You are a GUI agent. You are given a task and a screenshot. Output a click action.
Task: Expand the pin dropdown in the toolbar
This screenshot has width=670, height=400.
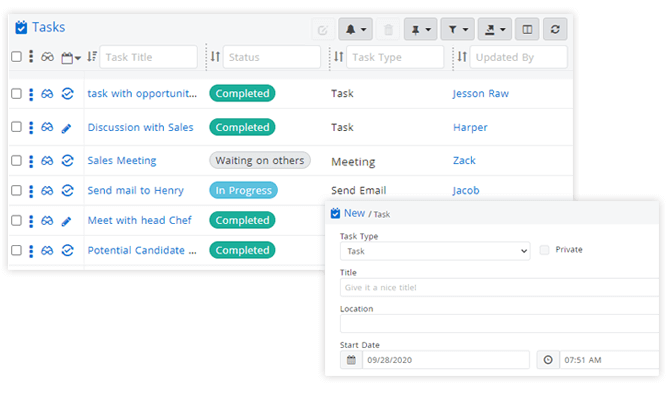point(420,30)
